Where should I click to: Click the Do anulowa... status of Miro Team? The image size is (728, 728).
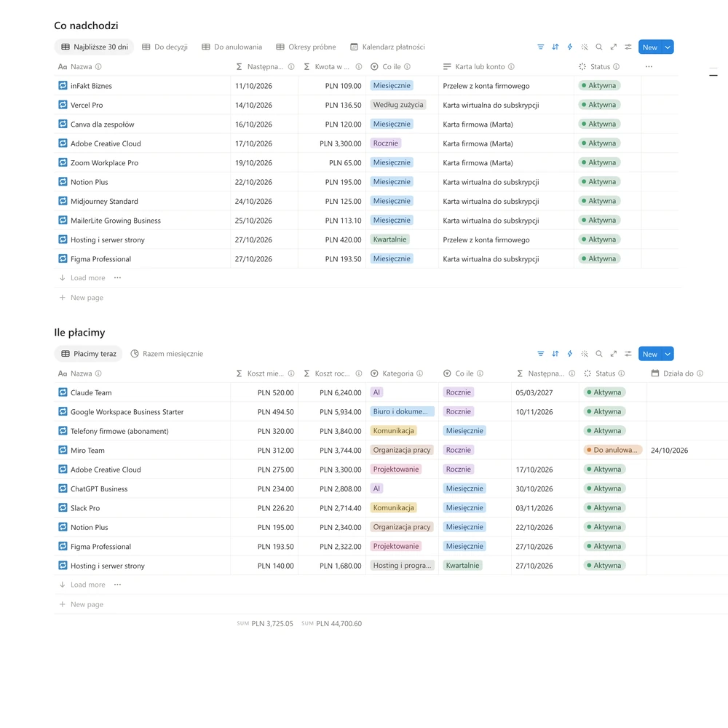pyautogui.click(x=613, y=450)
